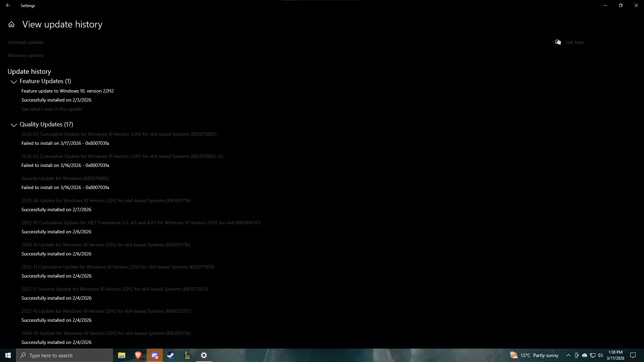644x362 pixels.
Task: Collapse the Feature Updates section
Action: coord(14,81)
